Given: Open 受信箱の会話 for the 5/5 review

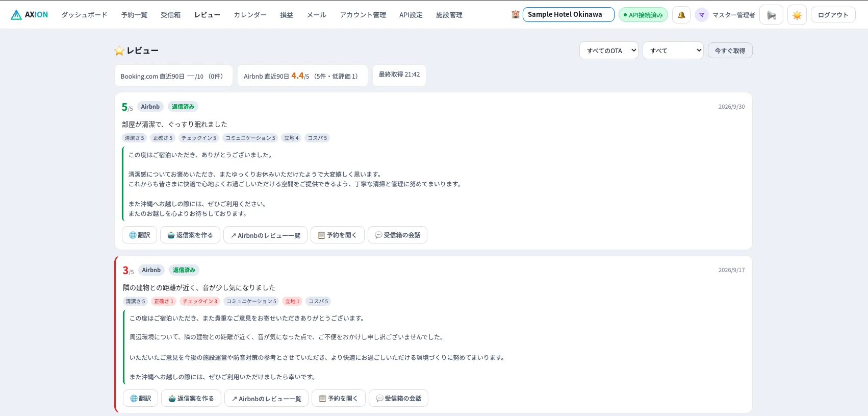Looking at the screenshot, I should click(x=397, y=235).
